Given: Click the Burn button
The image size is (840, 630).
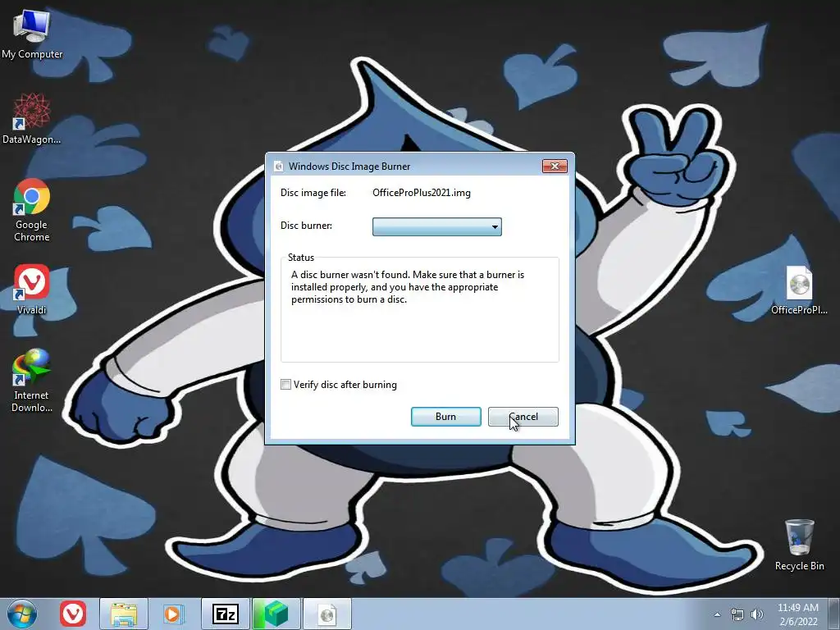Looking at the screenshot, I should [x=445, y=417].
